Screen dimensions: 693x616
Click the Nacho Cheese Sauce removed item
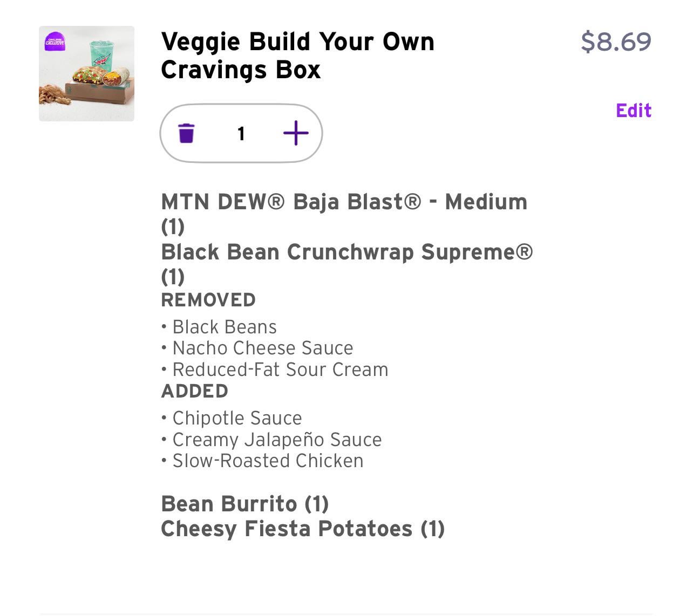[x=262, y=348]
